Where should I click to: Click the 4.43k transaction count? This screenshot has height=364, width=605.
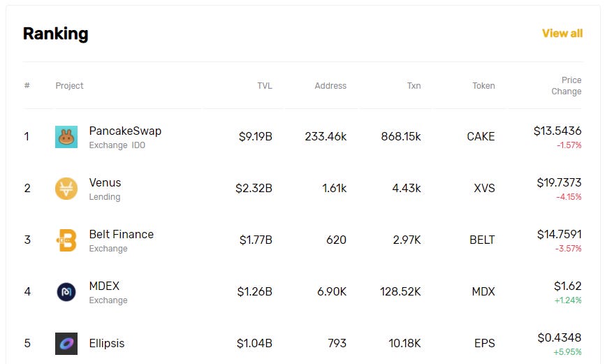[407, 189]
